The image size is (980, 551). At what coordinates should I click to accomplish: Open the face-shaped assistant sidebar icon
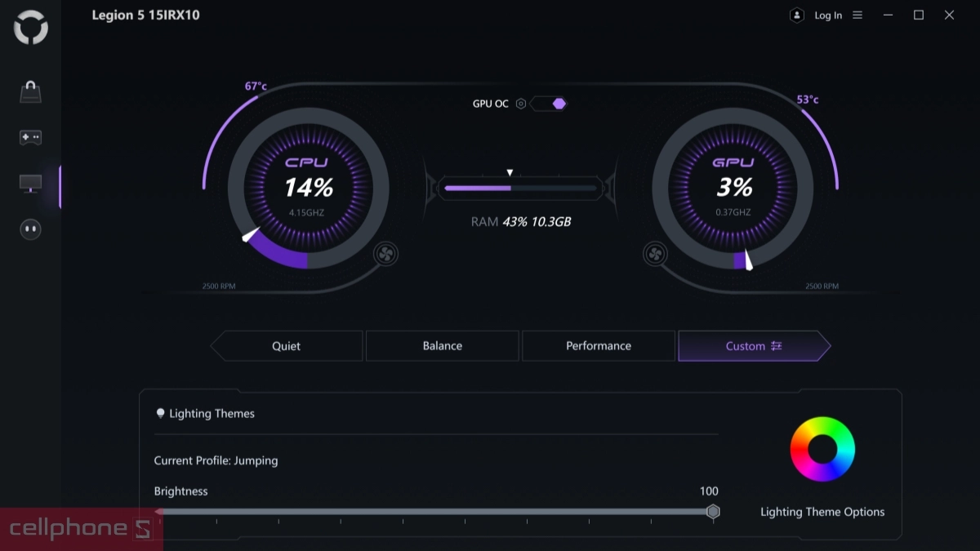[x=30, y=229]
